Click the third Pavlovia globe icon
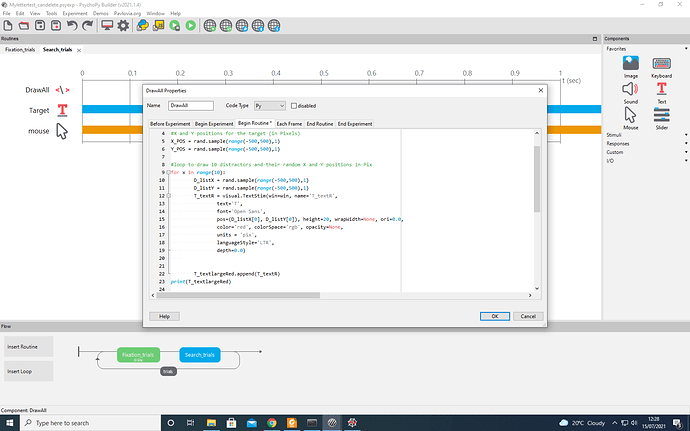Image resolution: width=690 pixels, height=431 pixels. pyautogui.click(x=242, y=26)
